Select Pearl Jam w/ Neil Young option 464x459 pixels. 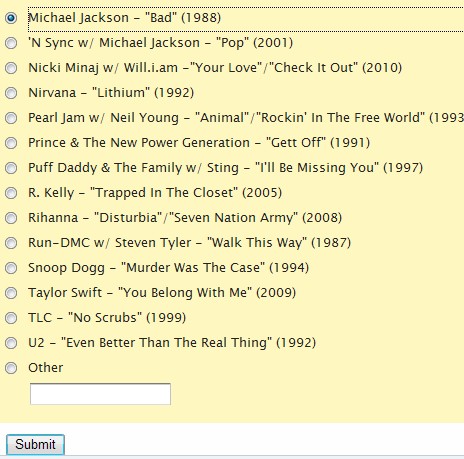point(11,118)
